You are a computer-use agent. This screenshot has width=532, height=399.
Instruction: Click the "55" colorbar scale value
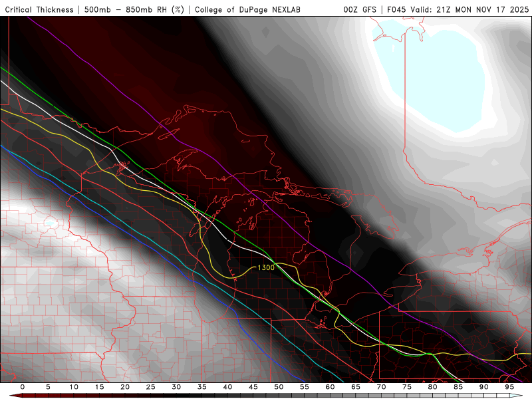[x=305, y=387]
